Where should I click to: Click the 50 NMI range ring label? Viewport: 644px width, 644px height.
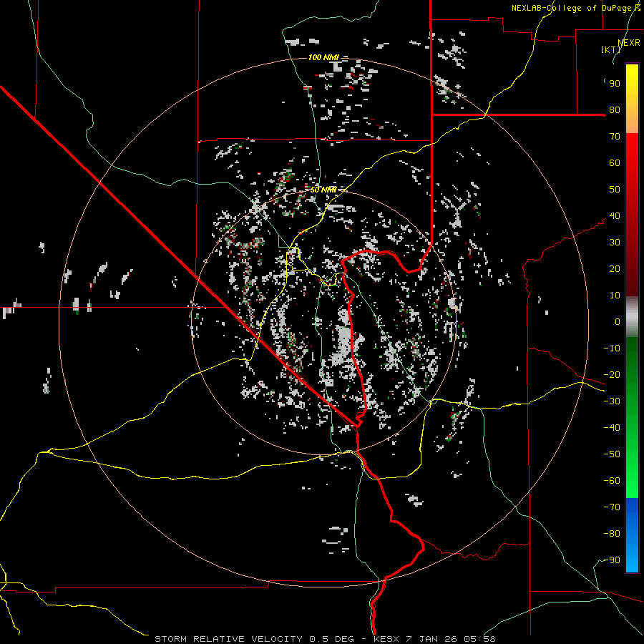323,190
